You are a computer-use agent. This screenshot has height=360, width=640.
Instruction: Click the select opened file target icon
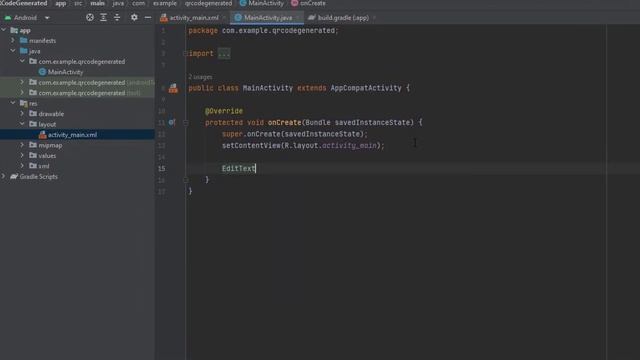90,18
